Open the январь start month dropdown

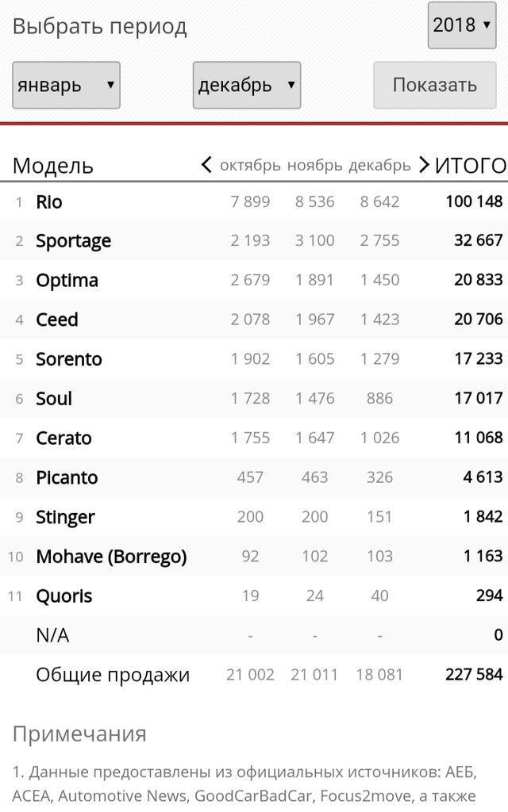67,85
